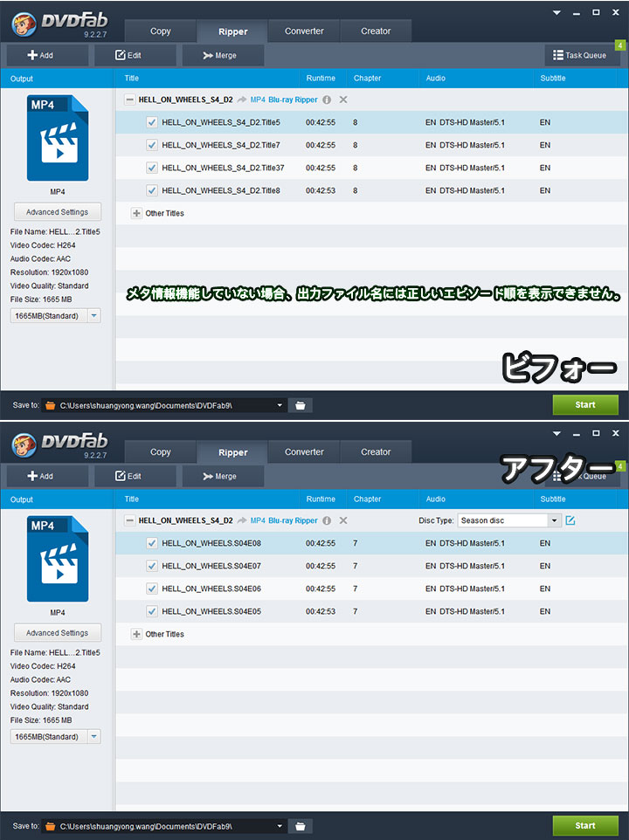This screenshot has width=629, height=840.
Task: Uncheck HELL_ON_WHEELS.S04E05 checkbox
Action: (152, 611)
